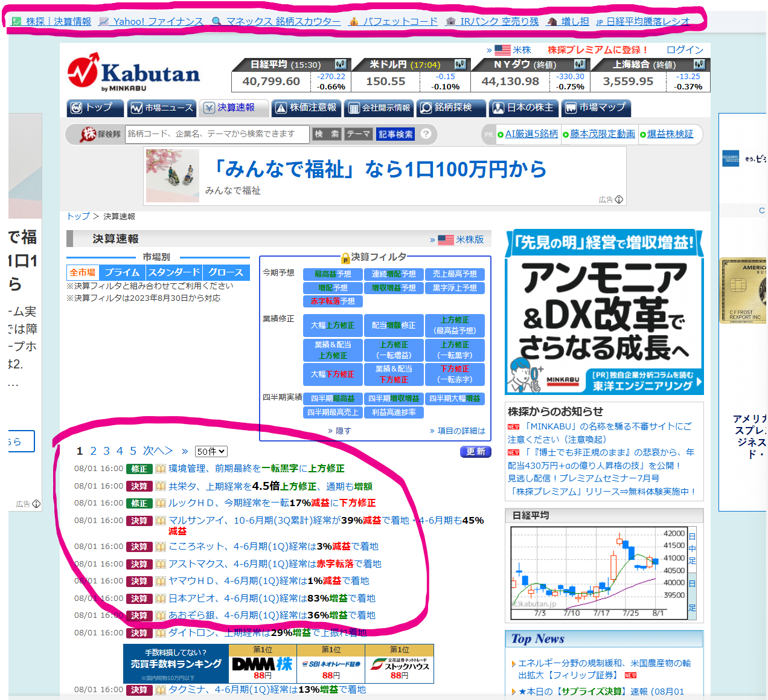
Task: Open the ログイン link
Action: 685,50
